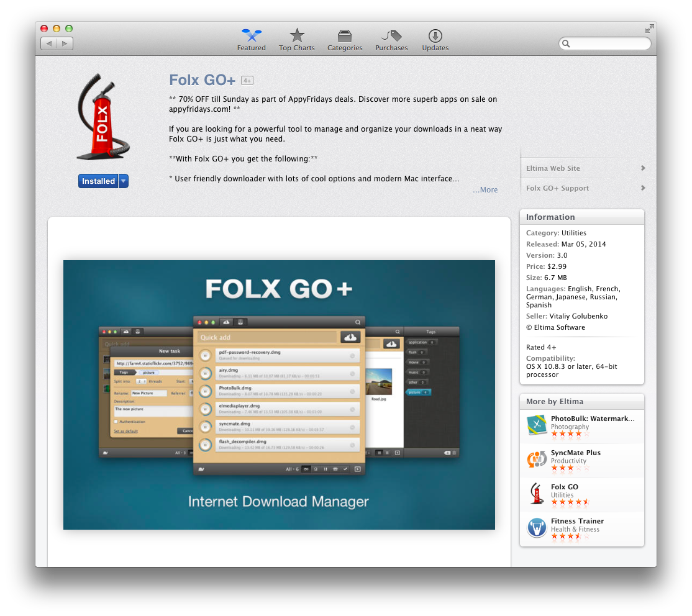Open Updates download arrow icon
The height and width of the screenshot is (616, 692).
(435, 35)
